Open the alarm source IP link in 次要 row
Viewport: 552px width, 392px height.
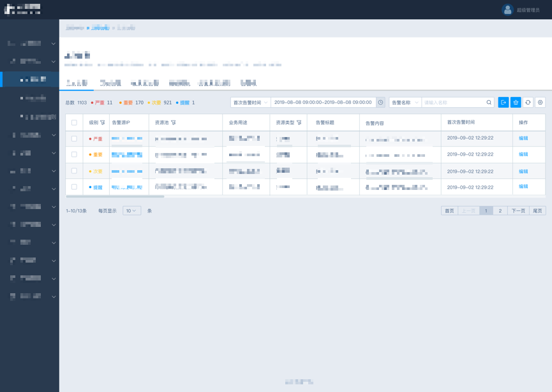click(127, 171)
